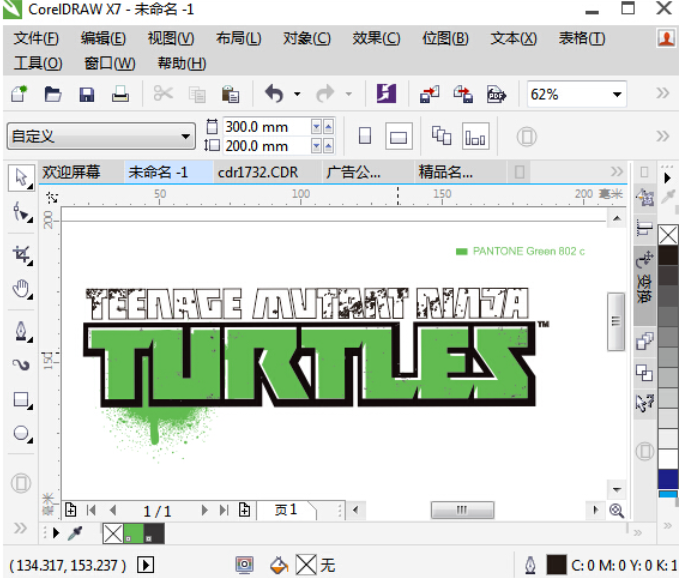
Task: Select the Pan hand tool
Action: tap(21, 290)
